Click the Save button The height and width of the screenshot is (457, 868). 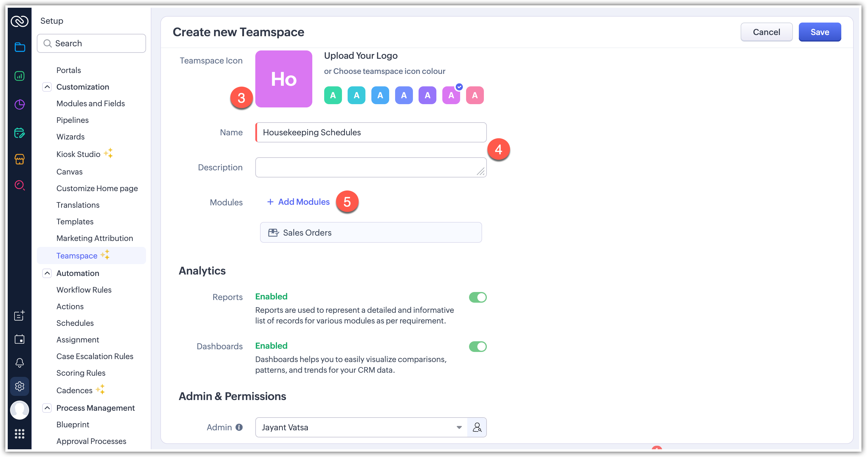click(820, 32)
